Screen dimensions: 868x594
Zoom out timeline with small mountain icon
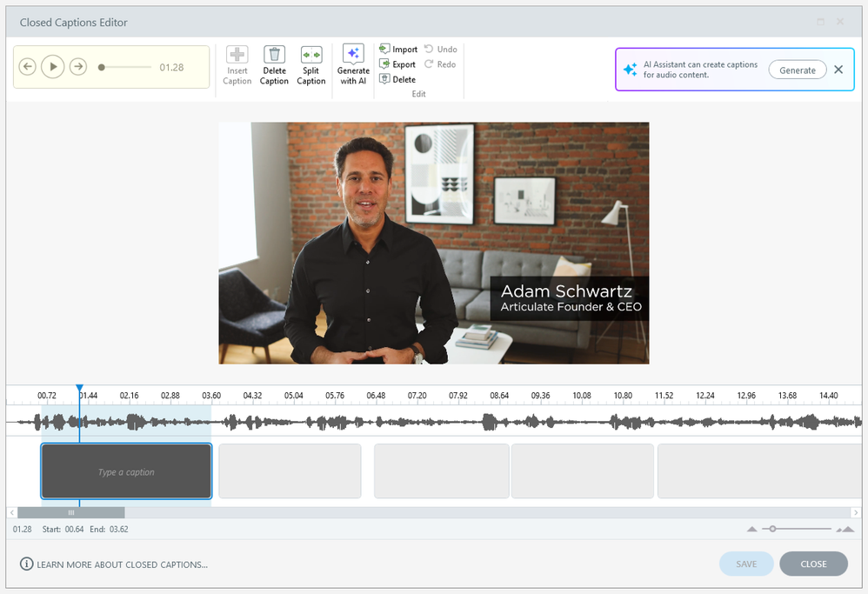[x=752, y=529]
